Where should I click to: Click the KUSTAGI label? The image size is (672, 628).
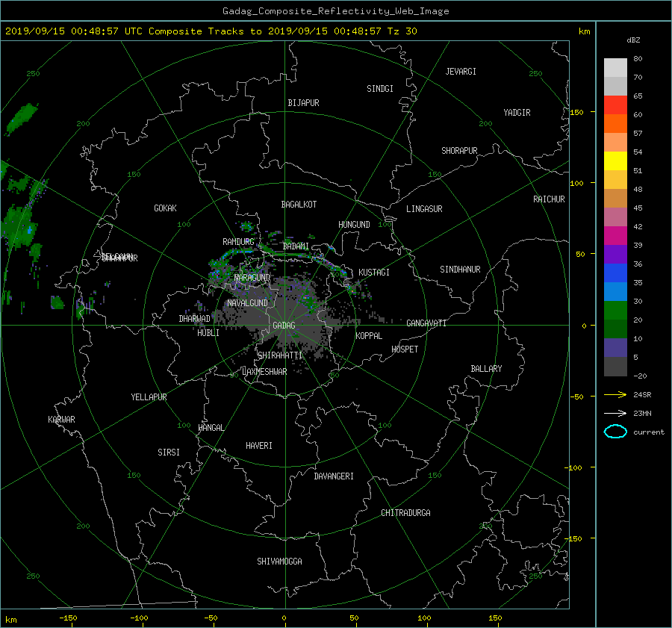[x=374, y=273]
